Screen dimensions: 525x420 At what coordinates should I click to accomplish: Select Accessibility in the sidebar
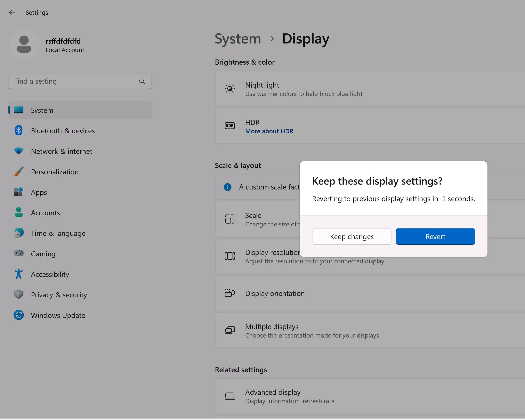(x=50, y=274)
